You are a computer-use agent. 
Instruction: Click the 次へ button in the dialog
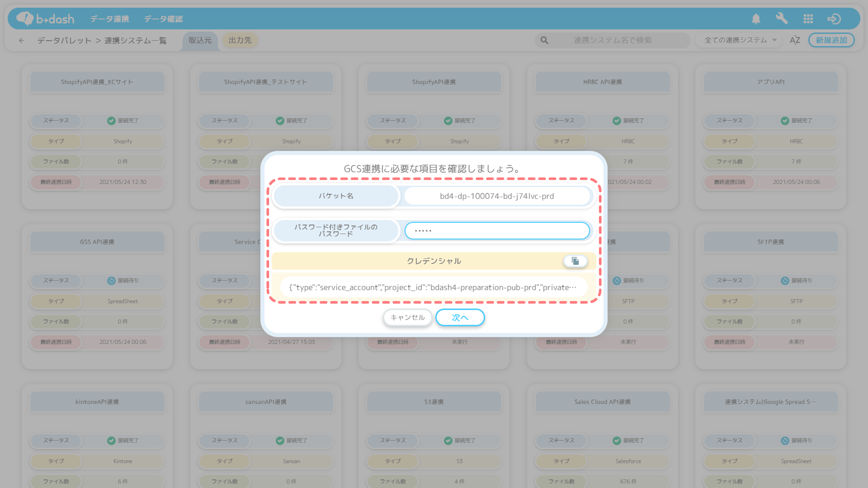(460, 318)
